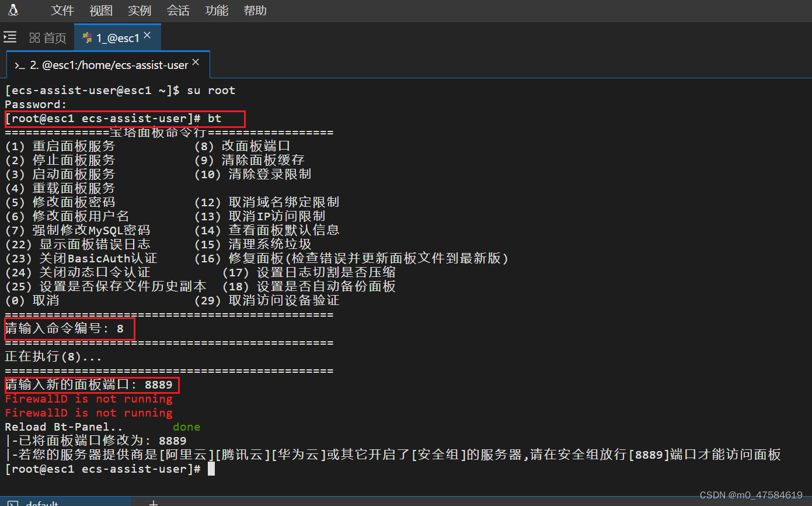The height and width of the screenshot is (506, 812).
Task: Open the 文件 menu
Action: click(62, 11)
